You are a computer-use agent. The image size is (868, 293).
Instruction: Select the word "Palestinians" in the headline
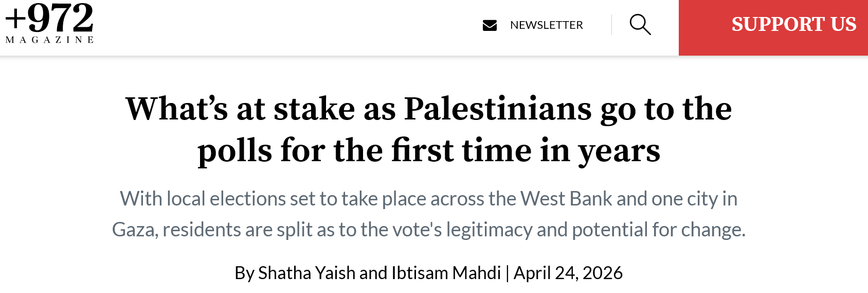(x=497, y=109)
